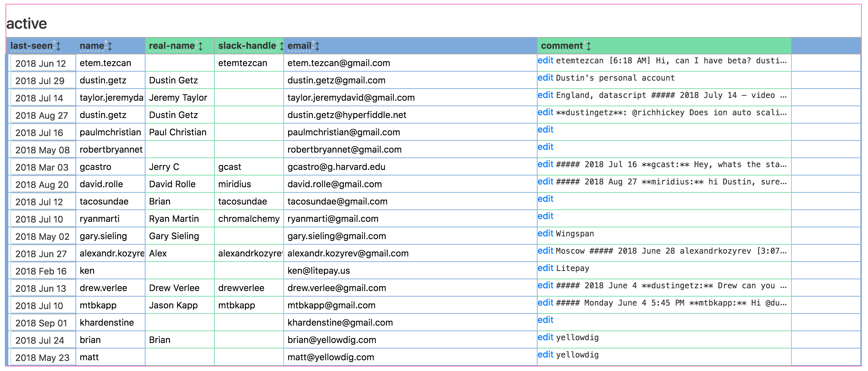Viewport: 868px width, 371px height.
Task: Click the 2018 Aug 27 date field
Action: pyautogui.click(x=43, y=115)
